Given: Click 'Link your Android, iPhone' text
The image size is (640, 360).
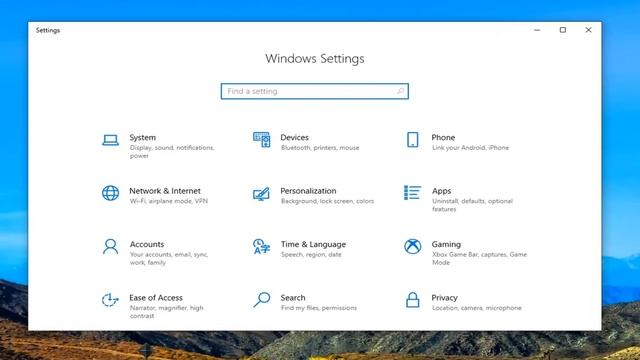Looking at the screenshot, I should pos(470,148).
